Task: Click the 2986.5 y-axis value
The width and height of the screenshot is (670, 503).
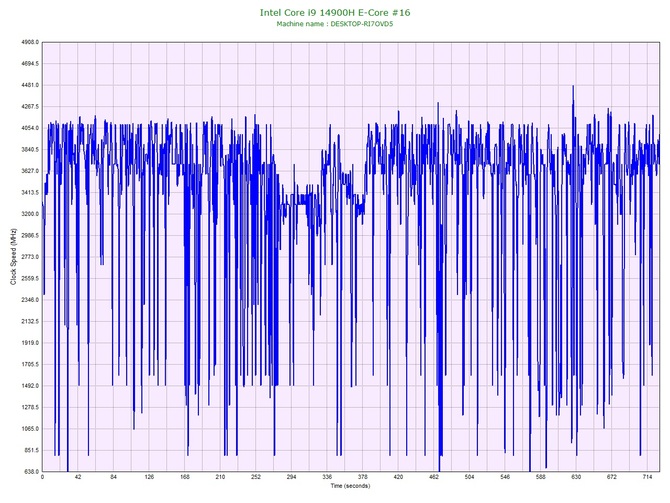Action: coord(30,235)
